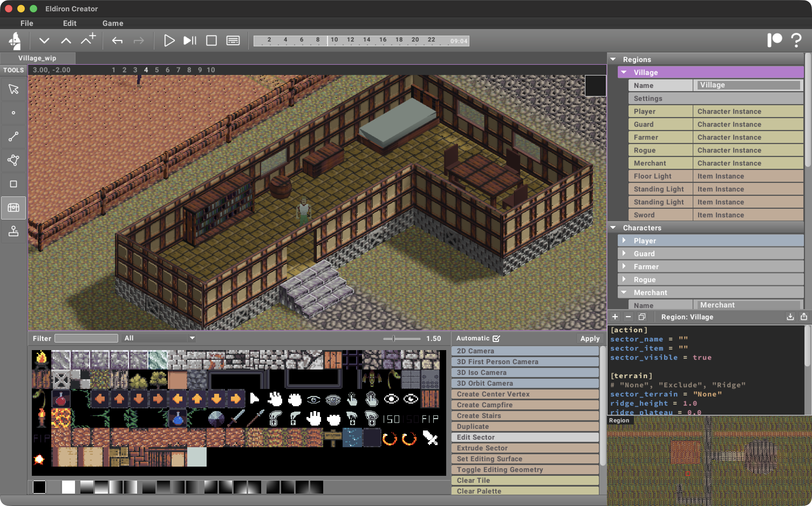Expand the Player character entry
This screenshot has width=812, height=506.
click(624, 240)
